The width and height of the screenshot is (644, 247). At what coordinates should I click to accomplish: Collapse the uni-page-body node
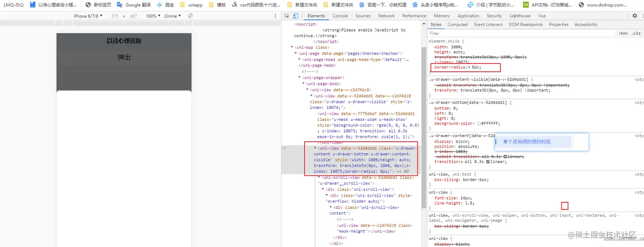304,84
